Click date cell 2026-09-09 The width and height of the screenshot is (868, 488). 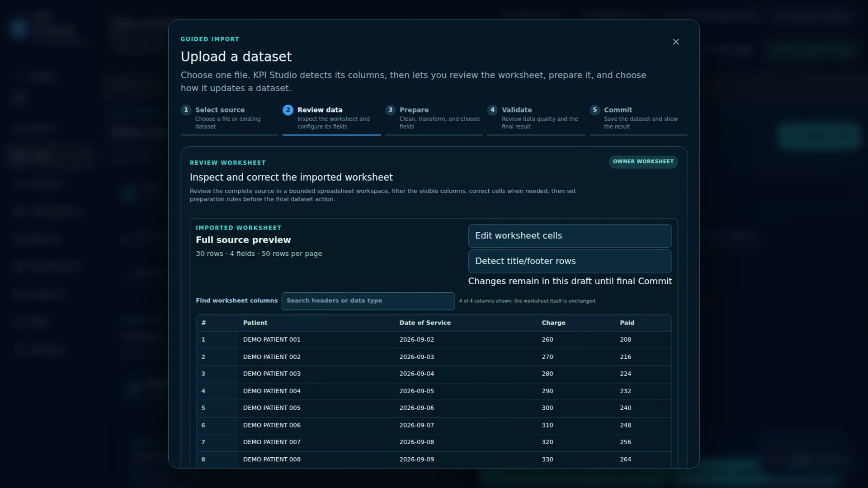click(466, 460)
